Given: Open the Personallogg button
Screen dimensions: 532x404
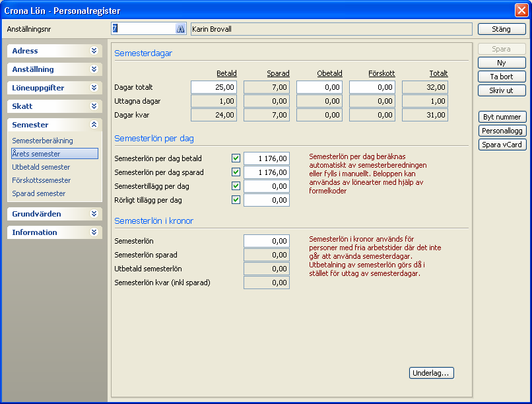Looking at the screenshot, I should click(x=502, y=131).
